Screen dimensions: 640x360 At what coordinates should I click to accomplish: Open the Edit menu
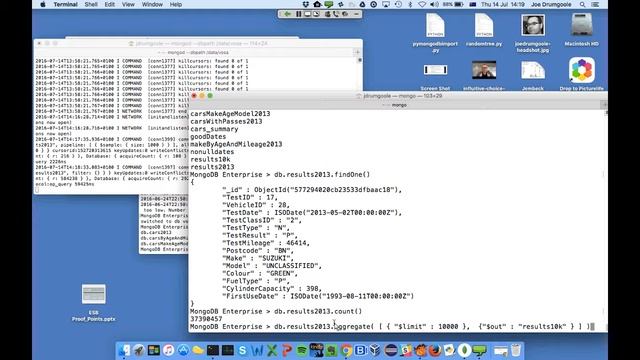109,4
